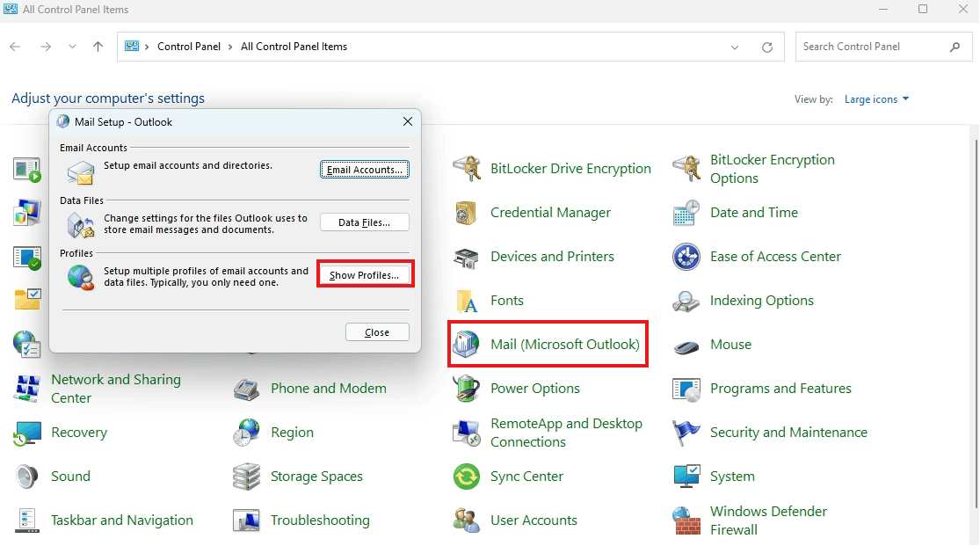
Task: Open the System monitor icon
Action: click(686, 477)
